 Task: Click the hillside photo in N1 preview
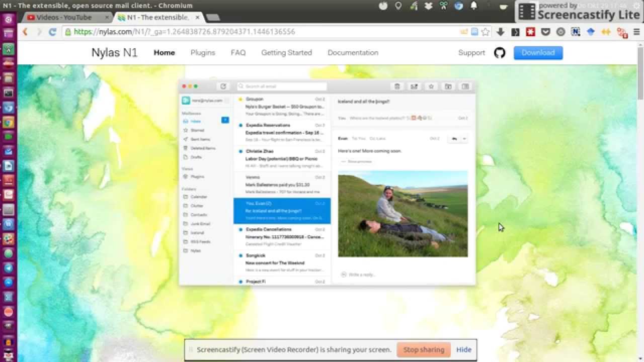point(403,214)
